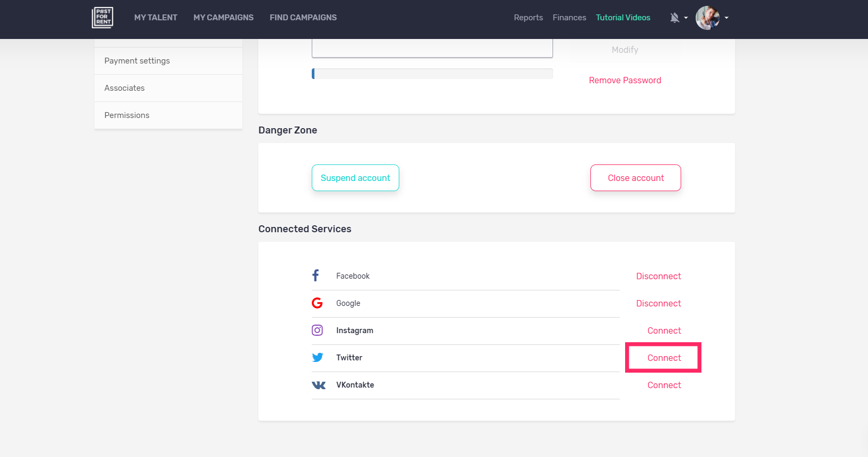This screenshot has width=868, height=457.
Task: Disconnect the Google service
Action: coord(659,303)
